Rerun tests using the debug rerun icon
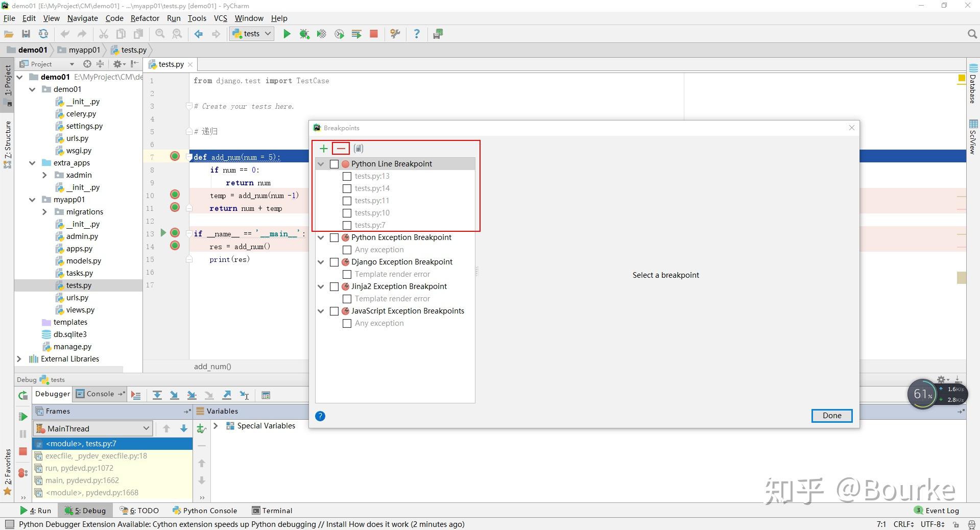The image size is (980, 530). [x=23, y=395]
